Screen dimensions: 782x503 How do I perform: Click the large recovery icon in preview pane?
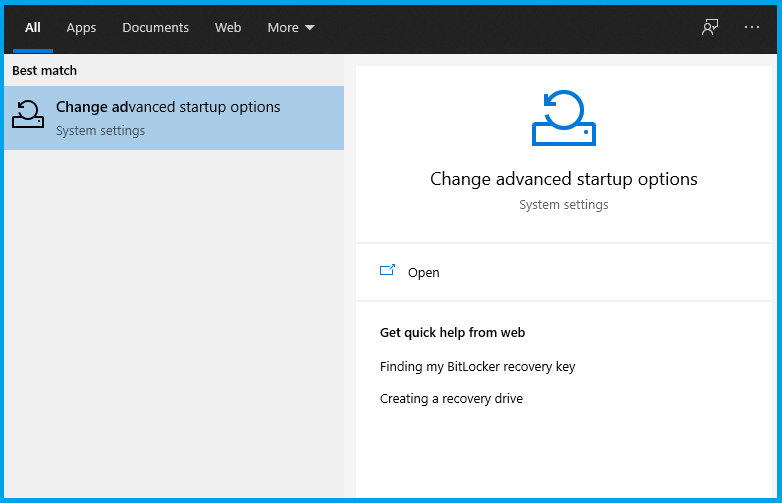[x=563, y=118]
